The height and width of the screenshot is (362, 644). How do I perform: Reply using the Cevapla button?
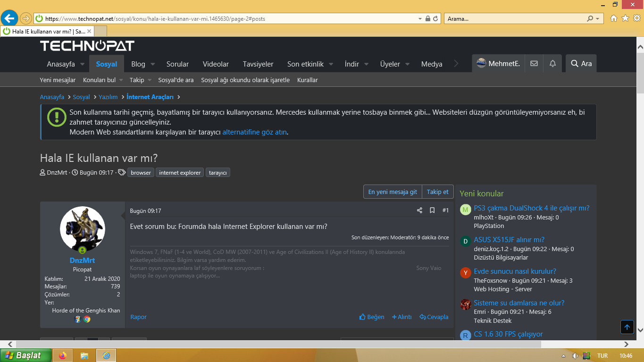pyautogui.click(x=434, y=317)
